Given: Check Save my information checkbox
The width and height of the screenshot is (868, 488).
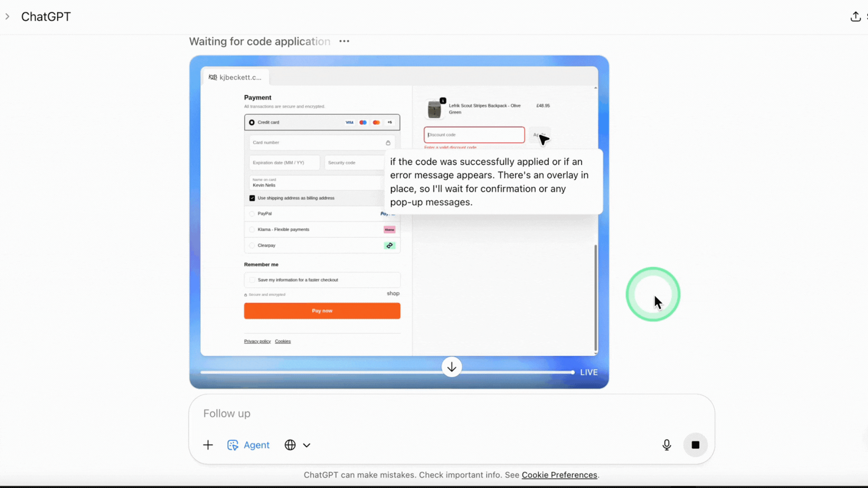Looking at the screenshot, I should (x=252, y=280).
